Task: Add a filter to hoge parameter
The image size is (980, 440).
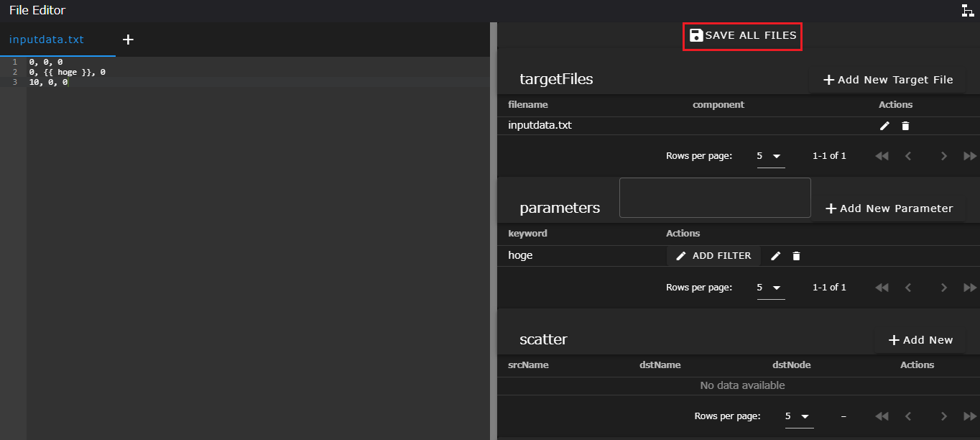Action: click(x=713, y=256)
